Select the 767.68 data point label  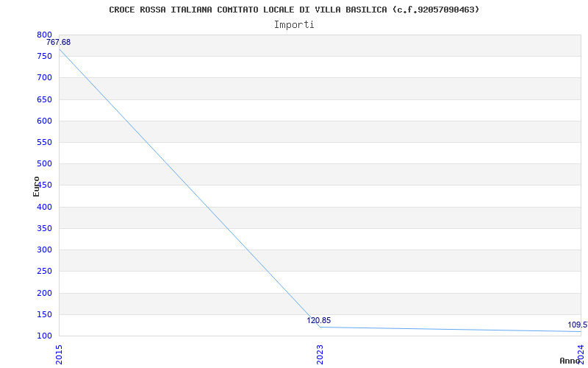[59, 43]
